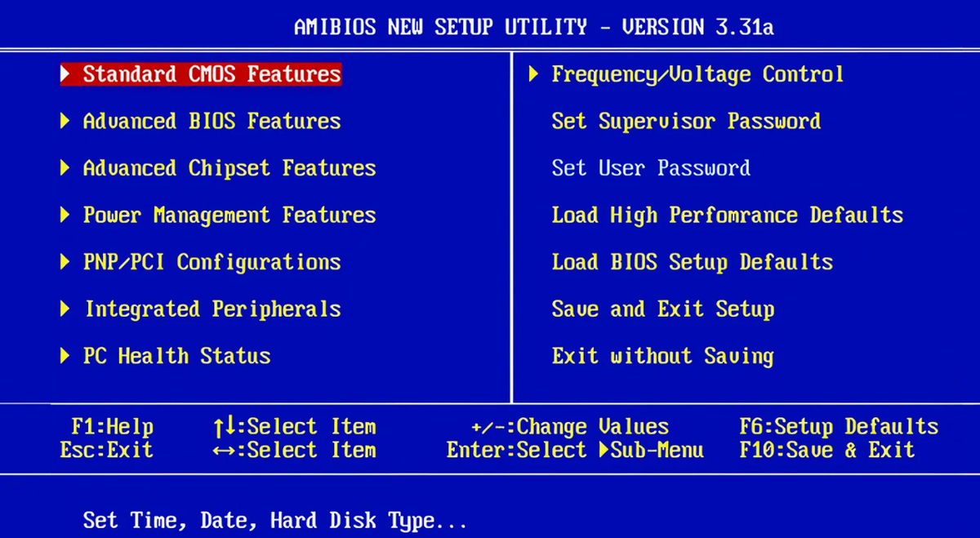Click the F1:Help hint
Screen dimensions: 980x538
pyautogui.click(x=112, y=427)
